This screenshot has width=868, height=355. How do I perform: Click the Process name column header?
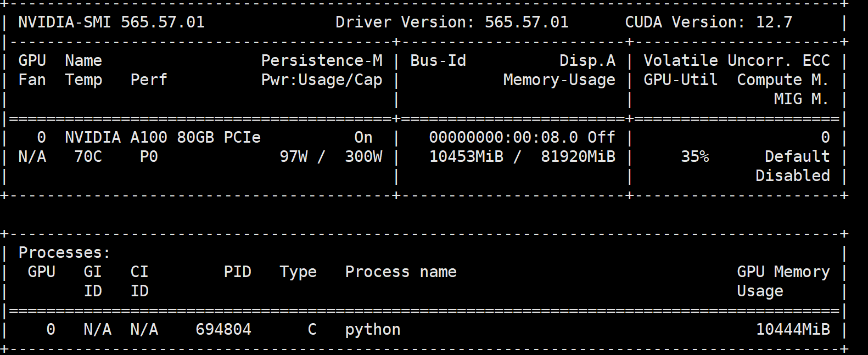pyautogui.click(x=401, y=272)
